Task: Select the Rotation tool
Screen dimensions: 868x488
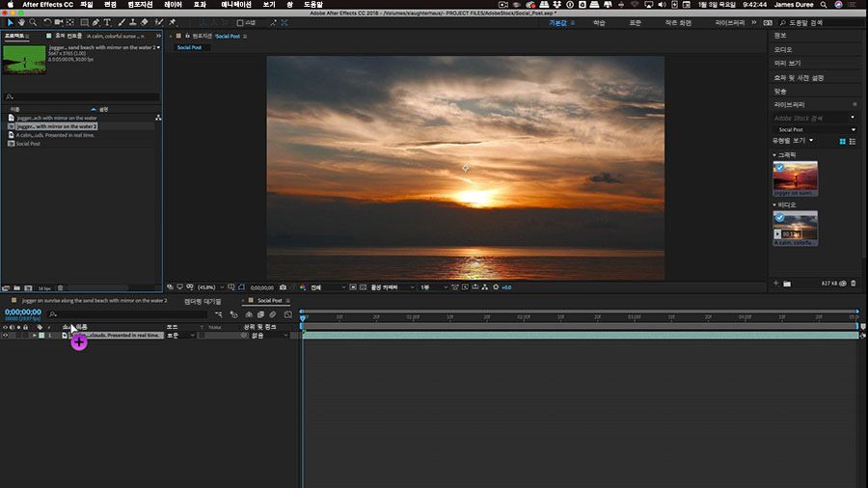Action: click(47, 23)
